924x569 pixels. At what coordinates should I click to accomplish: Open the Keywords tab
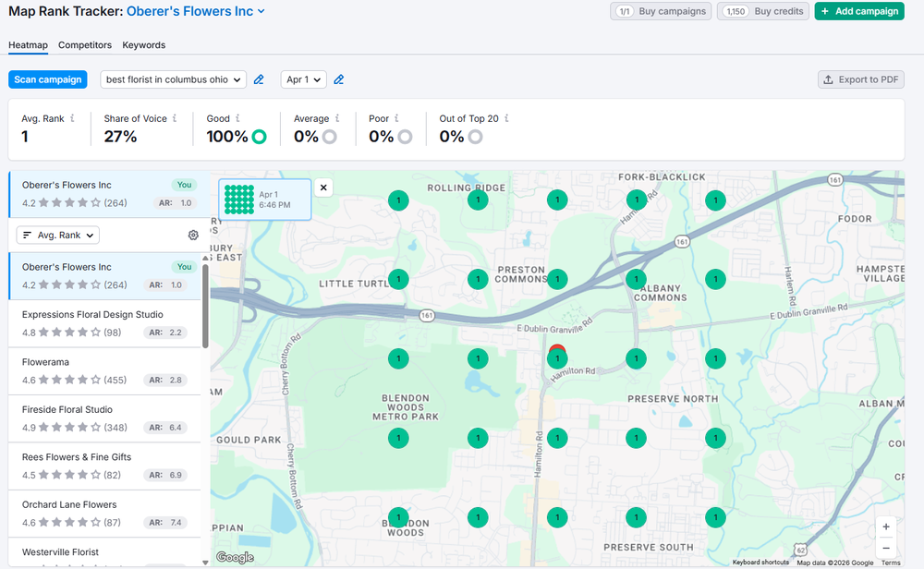point(143,44)
